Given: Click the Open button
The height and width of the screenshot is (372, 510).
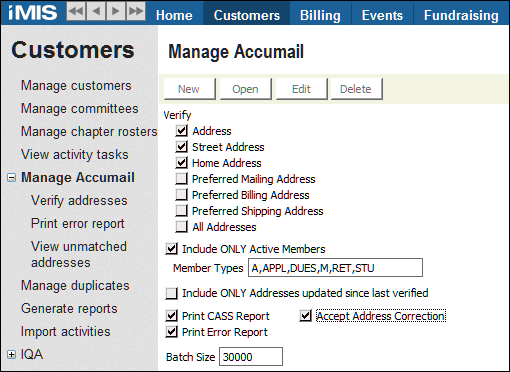Looking at the screenshot, I should 245,89.
